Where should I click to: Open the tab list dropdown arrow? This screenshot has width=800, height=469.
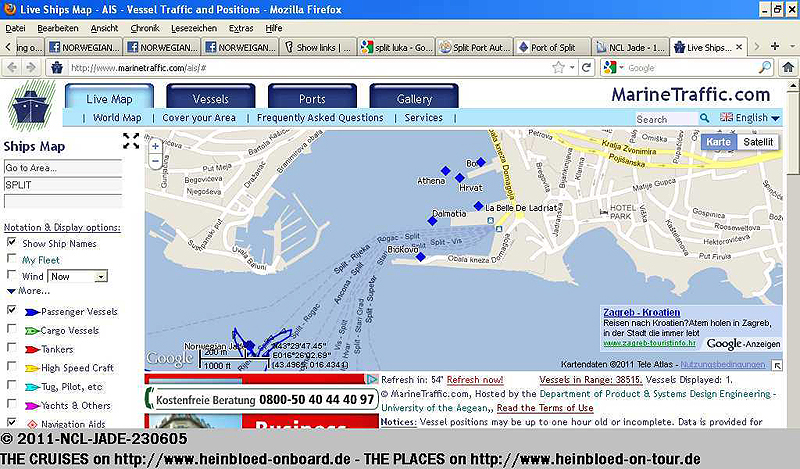(x=792, y=46)
